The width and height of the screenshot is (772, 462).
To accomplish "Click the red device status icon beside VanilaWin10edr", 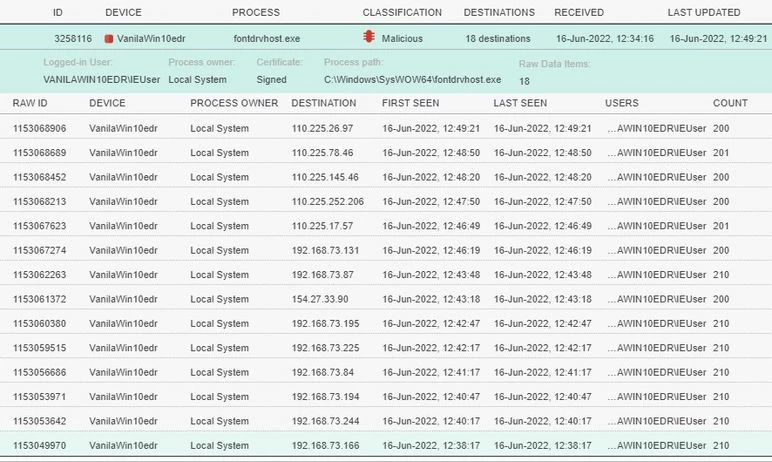I will click(x=109, y=38).
